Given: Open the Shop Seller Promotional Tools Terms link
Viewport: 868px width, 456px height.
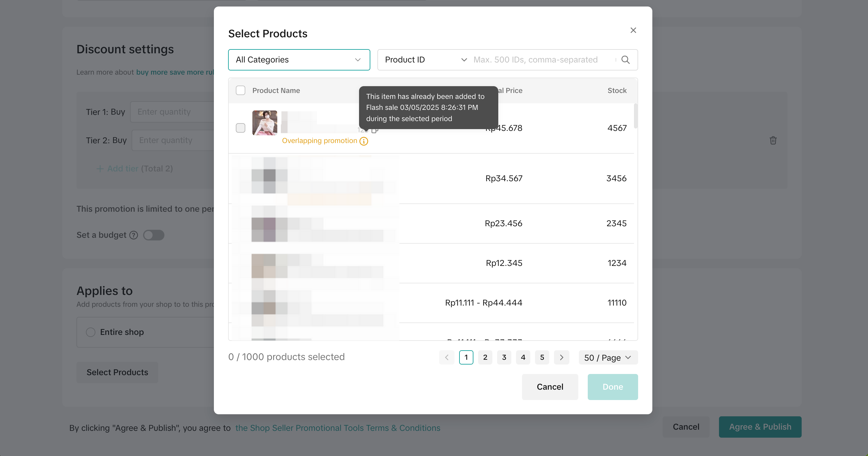Looking at the screenshot, I should [x=338, y=428].
